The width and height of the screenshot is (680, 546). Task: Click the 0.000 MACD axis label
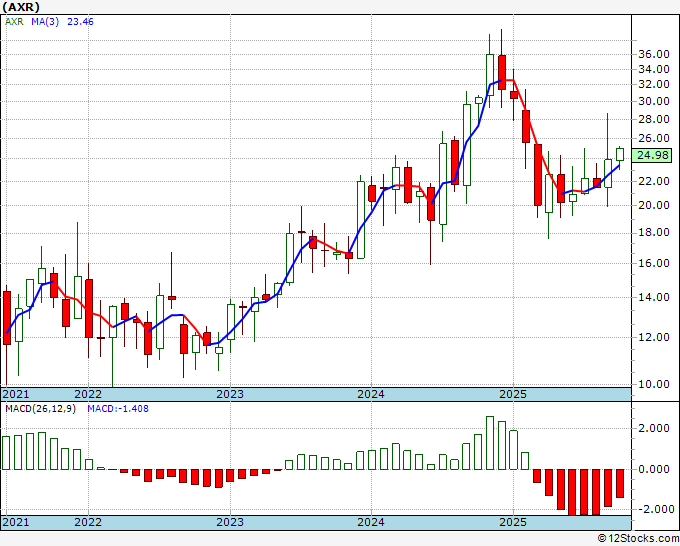pyautogui.click(x=653, y=469)
